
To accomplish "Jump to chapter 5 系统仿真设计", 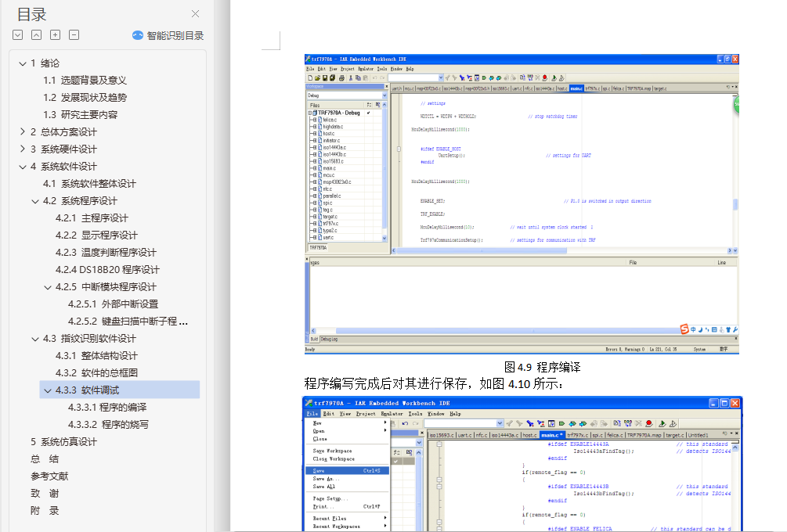I will pyautogui.click(x=63, y=442).
